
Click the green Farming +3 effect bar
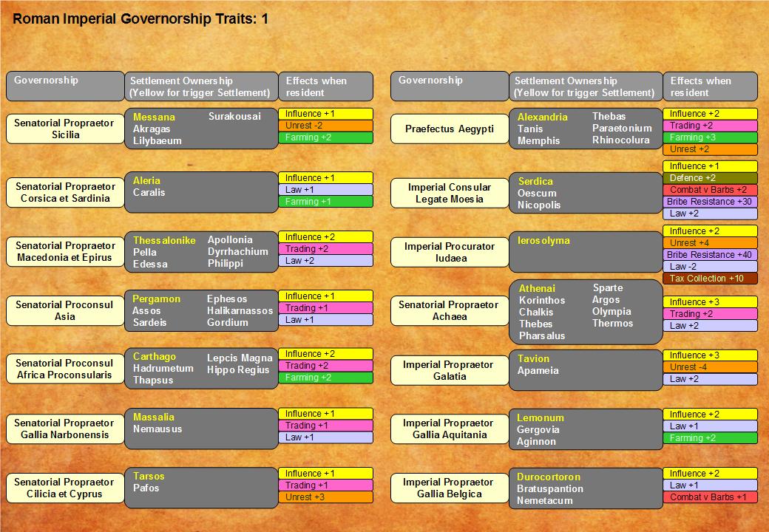tap(710, 137)
